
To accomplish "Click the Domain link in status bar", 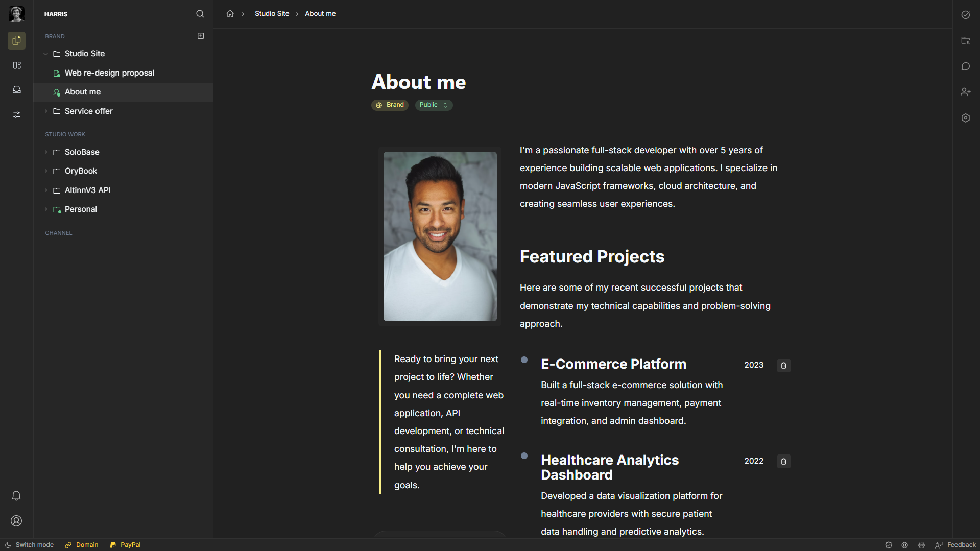I will click(82, 545).
